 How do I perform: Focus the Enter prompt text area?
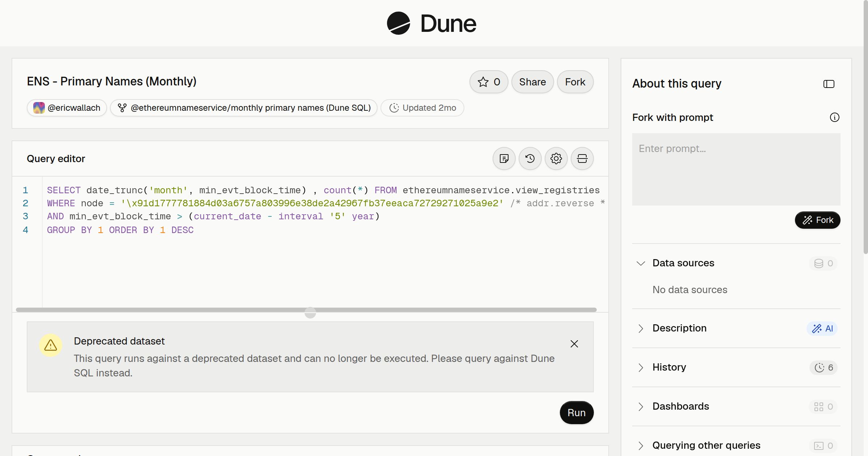point(736,169)
